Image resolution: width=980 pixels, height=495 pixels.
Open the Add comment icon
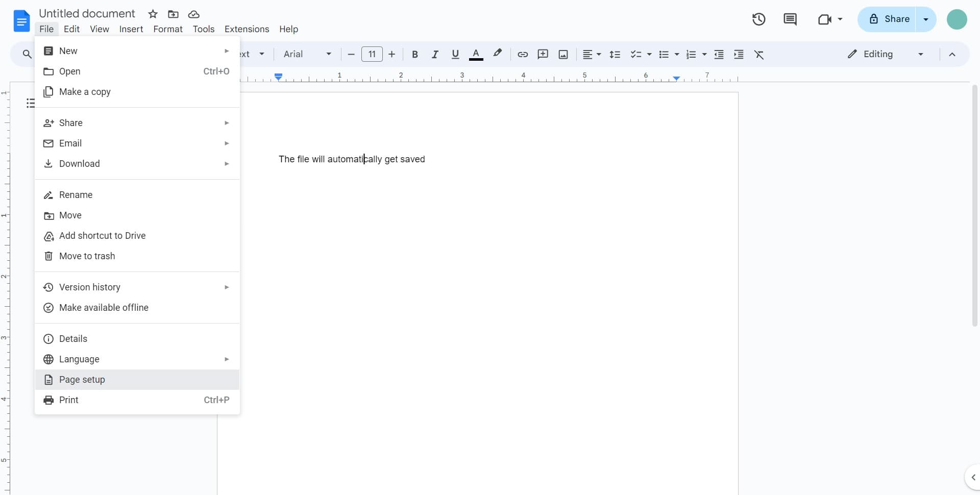[543, 54]
